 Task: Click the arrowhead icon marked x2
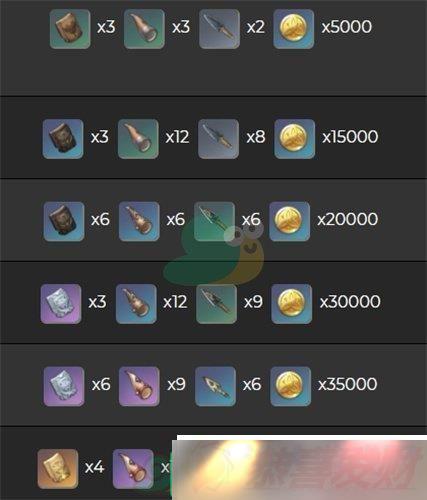coord(219,29)
